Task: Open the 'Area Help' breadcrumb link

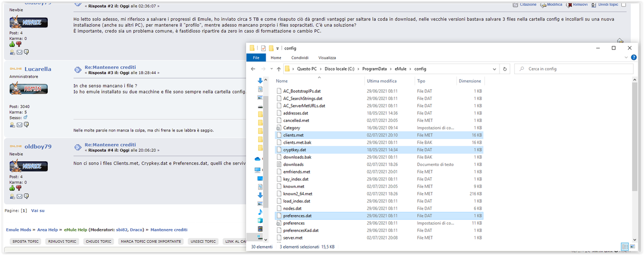Action: pos(48,230)
